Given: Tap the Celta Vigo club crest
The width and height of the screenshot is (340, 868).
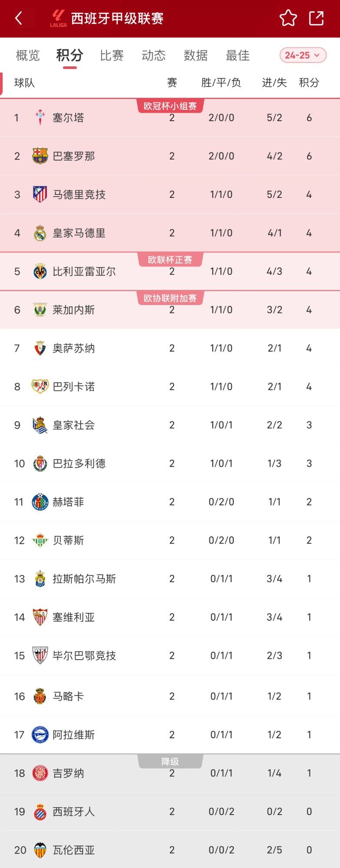Looking at the screenshot, I should 40,118.
